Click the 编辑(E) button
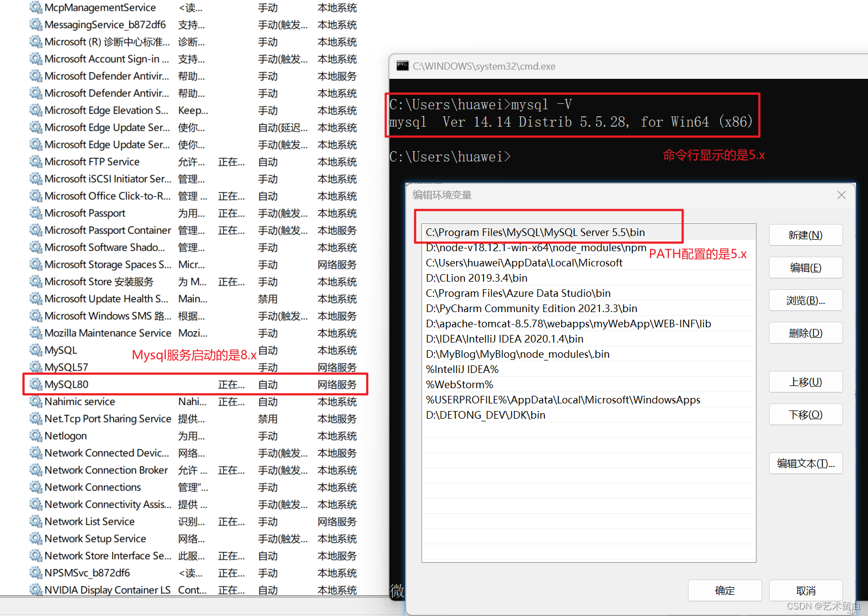The width and height of the screenshot is (868, 616). coord(805,267)
